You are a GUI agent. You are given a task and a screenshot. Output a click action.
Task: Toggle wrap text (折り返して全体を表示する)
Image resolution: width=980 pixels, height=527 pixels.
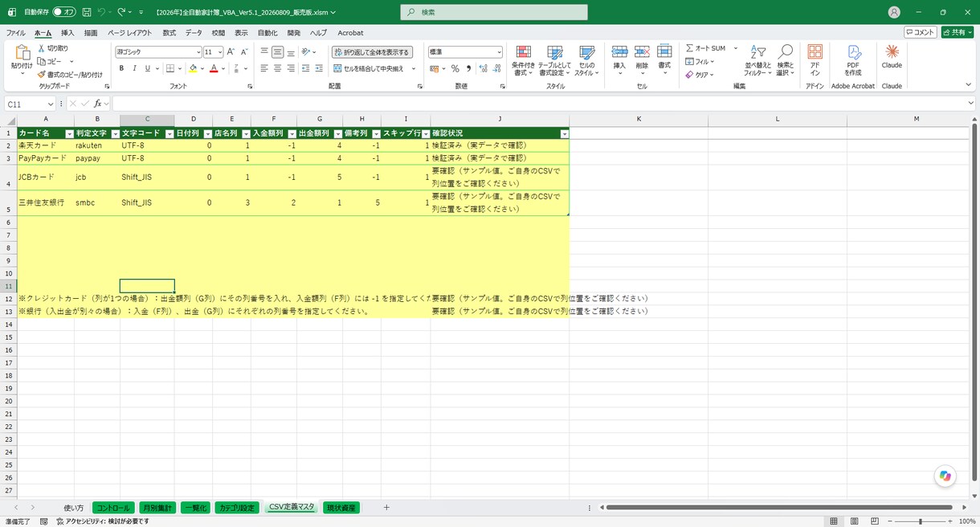tap(373, 52)
